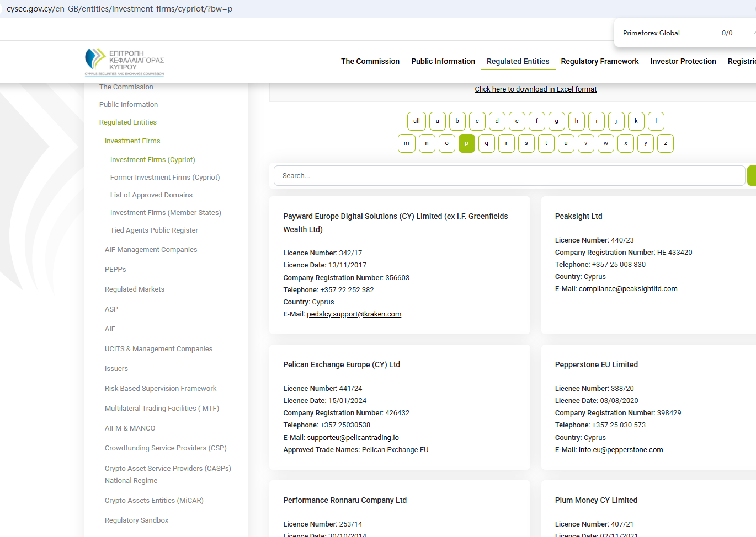Screen dimensions: 756x537
Task: Filter firms by letter 'q'
Action: 486,143
